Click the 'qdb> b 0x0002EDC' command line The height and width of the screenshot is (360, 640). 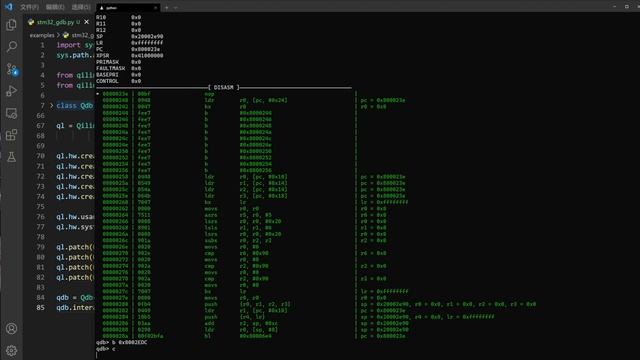pos(122,342)
